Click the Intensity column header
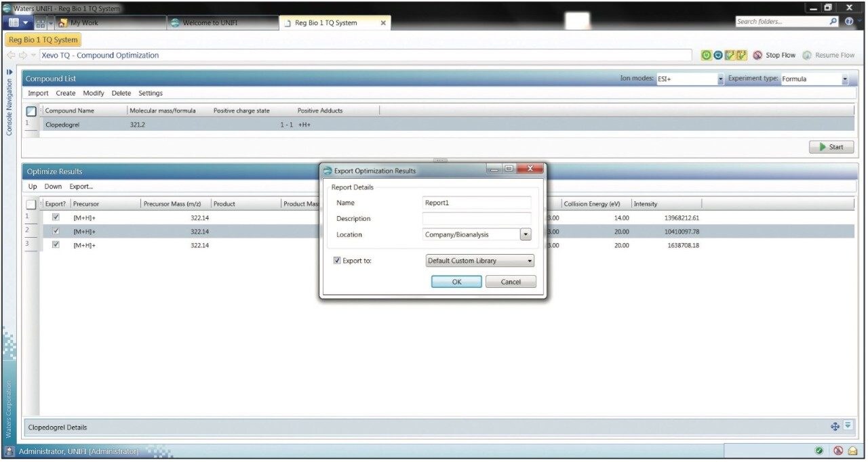This screenshot has height=462, width=868. coord(666,204)
